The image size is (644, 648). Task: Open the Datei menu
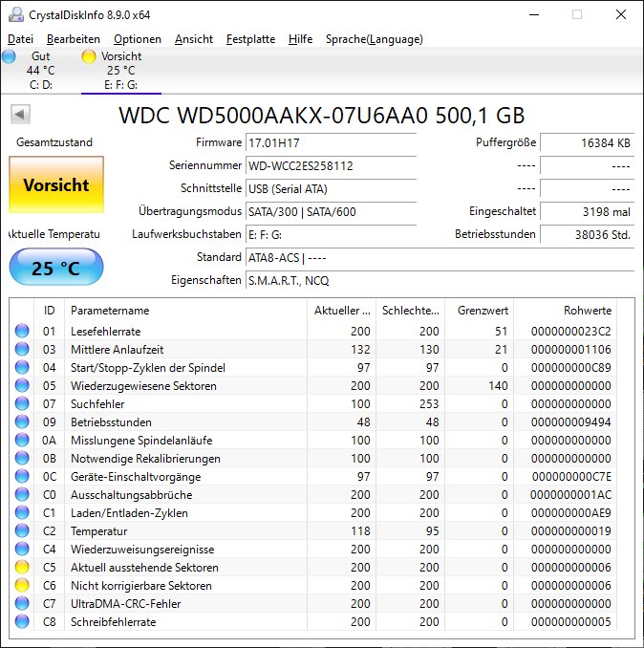pyautogui.click(x=20, y=39)
